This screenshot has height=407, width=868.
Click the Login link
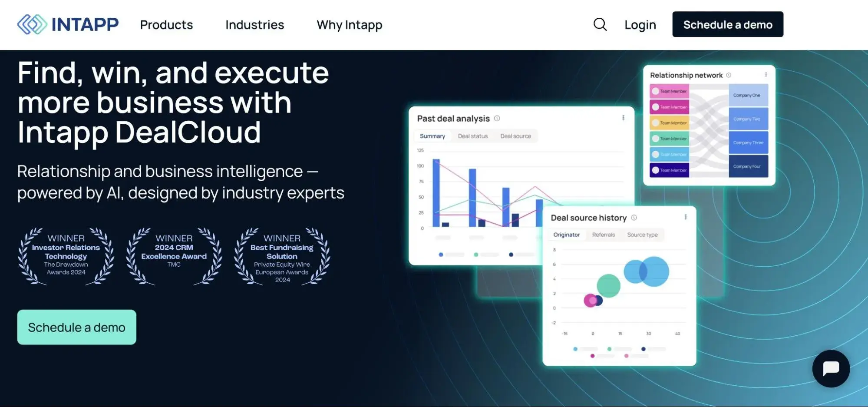tap(640, 24)
